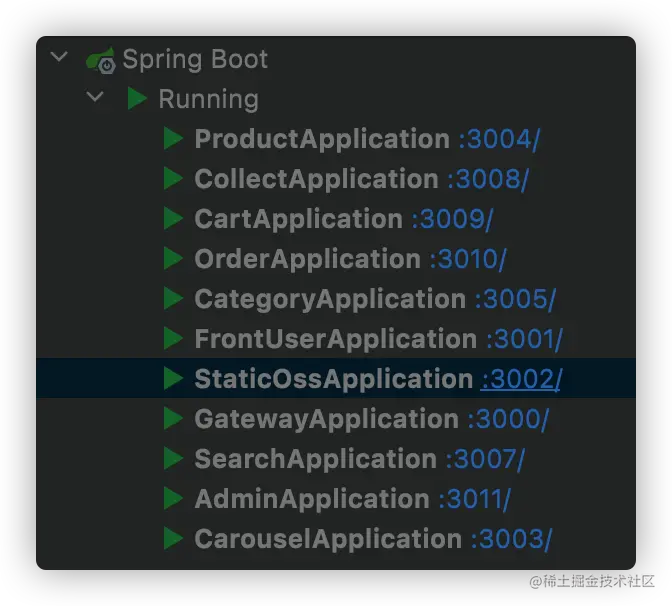Select CategoryApplication in the services tree
The height and width of the screenshot is (606, 672).
(330, 299)
